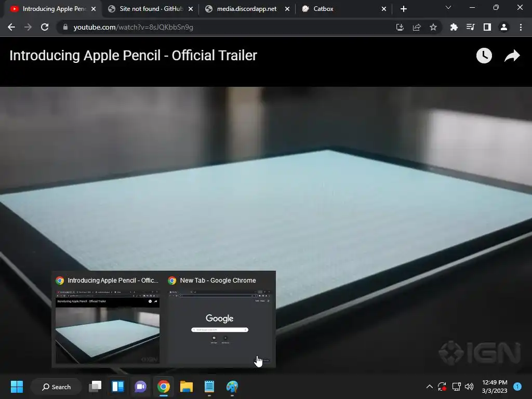This screenshot has height=399, width=532.
Task: Click the forward navigation arrow
Action: click(x=28, y=27)
